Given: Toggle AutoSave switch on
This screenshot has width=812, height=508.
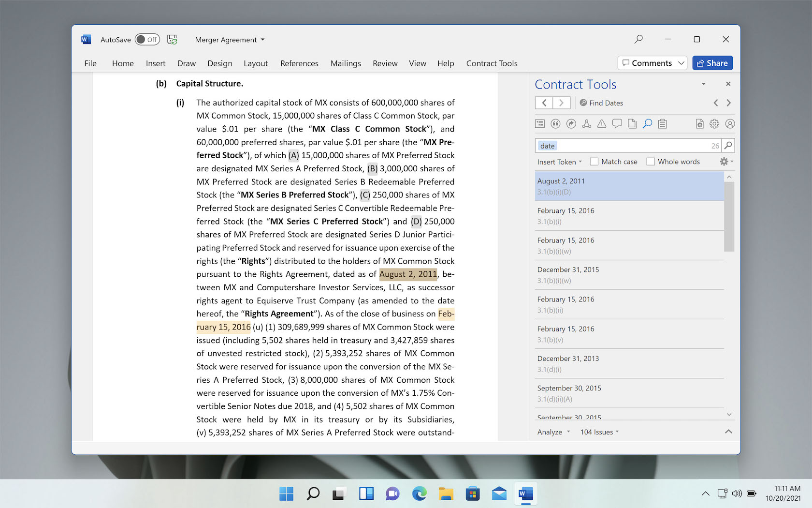Looking at the screenshot, I should [x=147, y=40].
